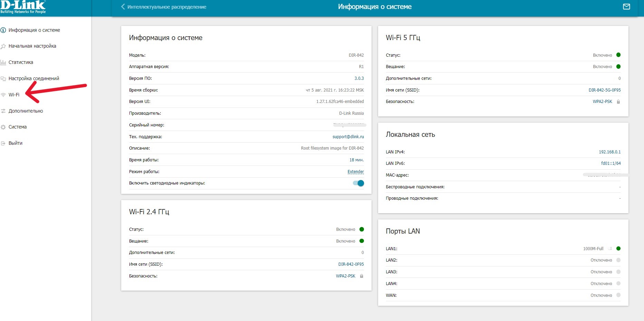Click the arrows icon beside Дополнительно
644x321 pixels.
[x=3, y=111]
